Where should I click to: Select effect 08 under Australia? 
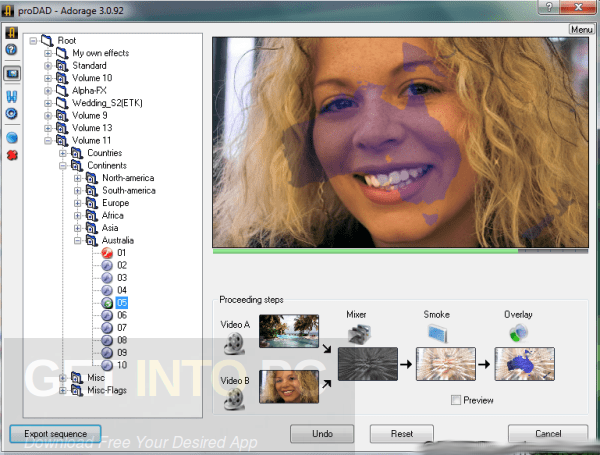point(122,340)
